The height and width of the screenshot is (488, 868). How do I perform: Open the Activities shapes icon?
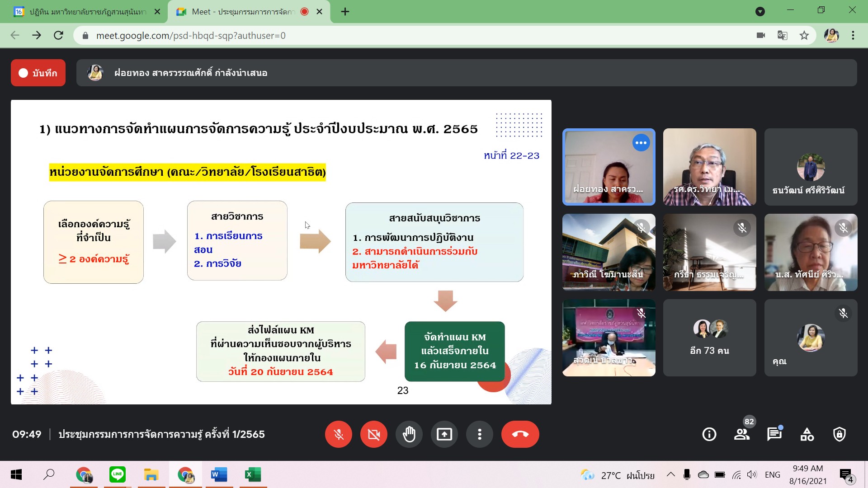point(807,434)
